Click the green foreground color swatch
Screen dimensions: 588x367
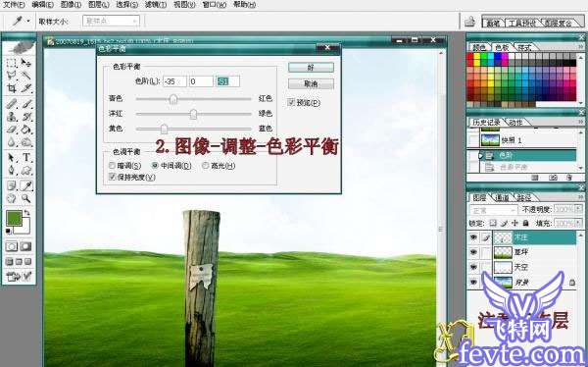15,218
